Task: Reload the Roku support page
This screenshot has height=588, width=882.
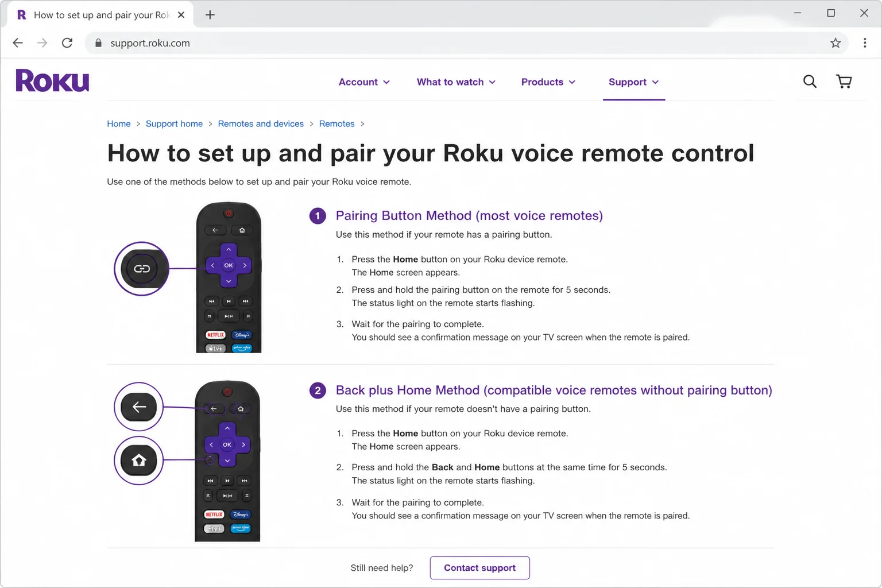Action: tap(67, 43)
